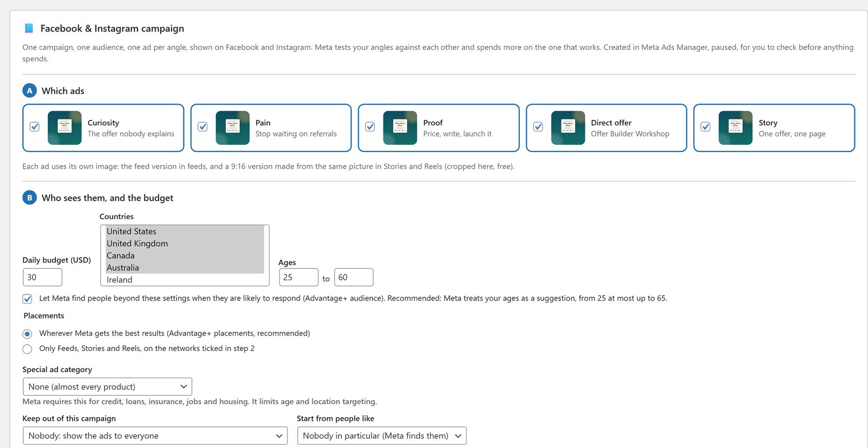The width and height of the screenshot is (868, 448).
Task: Click the blue book icon beside the campaign title
Action: click(29, 28)
